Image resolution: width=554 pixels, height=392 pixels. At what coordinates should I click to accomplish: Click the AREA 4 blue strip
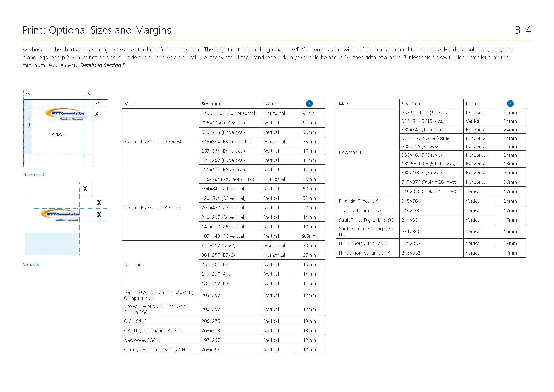[28, 126]
